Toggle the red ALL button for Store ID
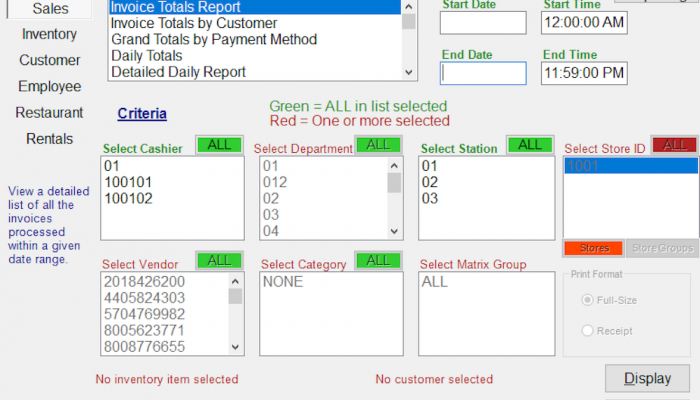Image resolution: width=700 pixels, height=400 pixels. pyautogui.click(x=675, y=145)
